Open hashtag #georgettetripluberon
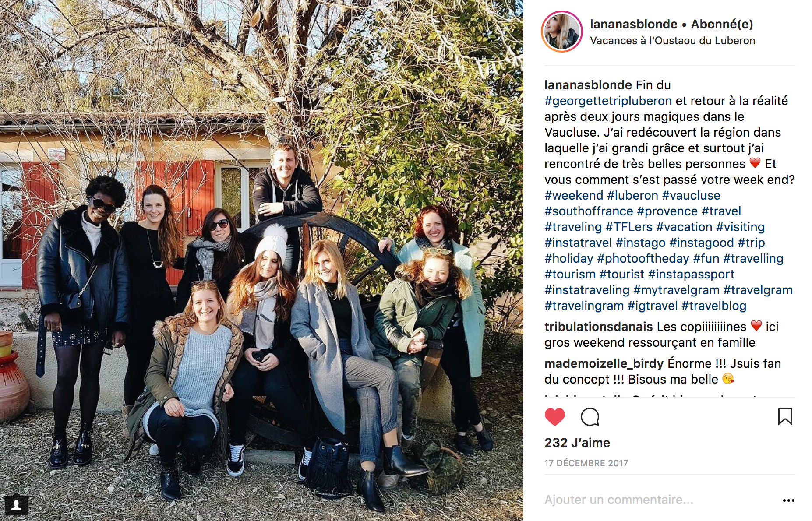The image size is (812, 521). pos(608,101)
